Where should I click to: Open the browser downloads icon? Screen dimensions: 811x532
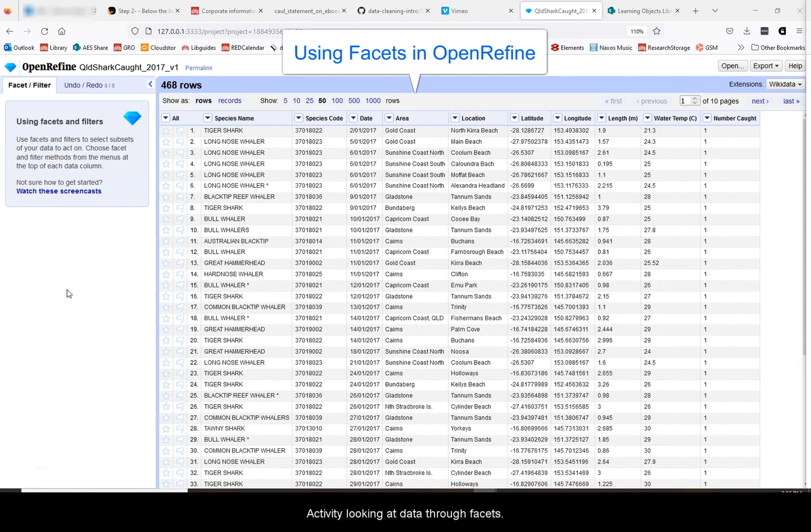pyautogui.click(x=747, y=31)
